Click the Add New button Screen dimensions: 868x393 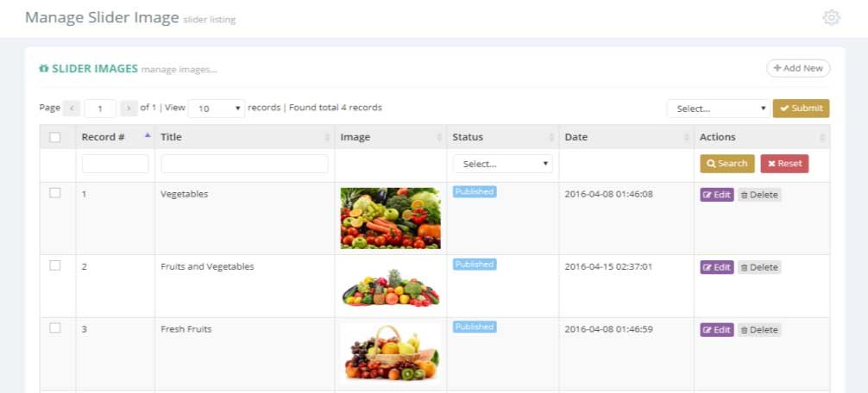pos(798,68)
